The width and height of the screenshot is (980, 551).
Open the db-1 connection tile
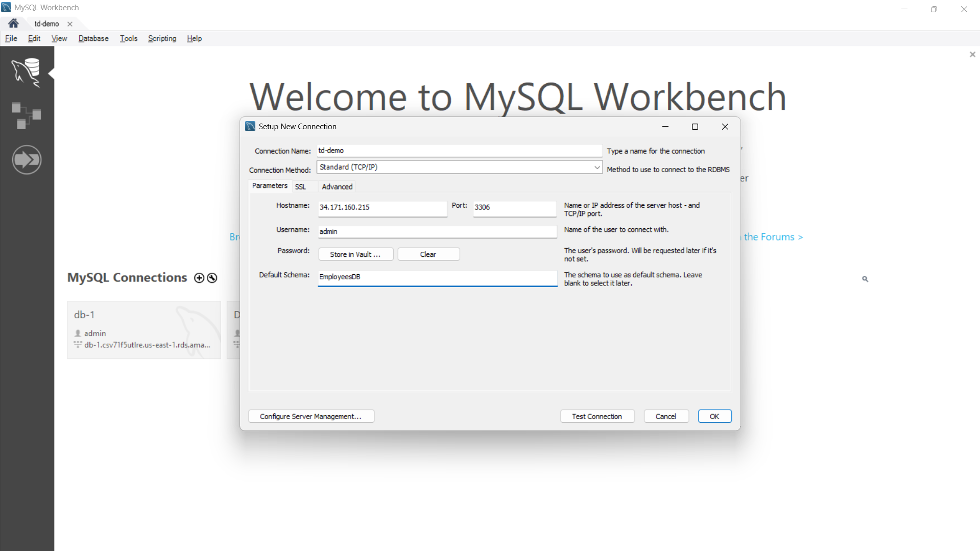pos(144,329)
